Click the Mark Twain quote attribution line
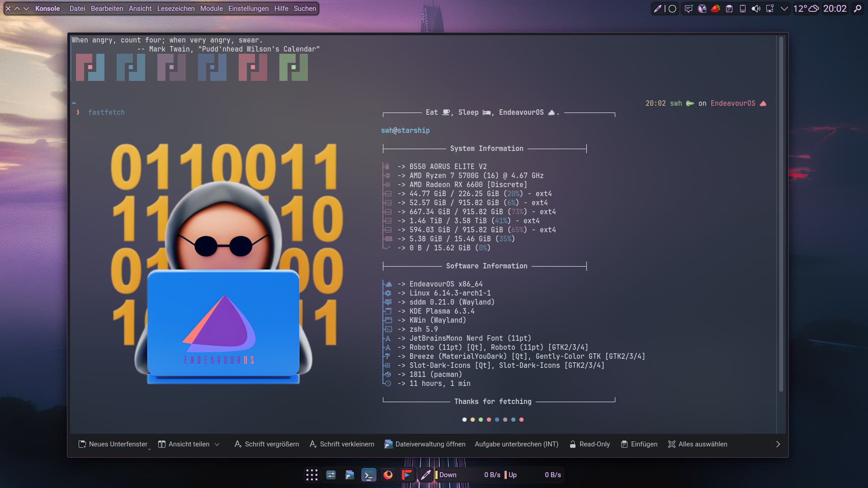Image resolution: width=868 pixels, height=488 pixels. (228, 49)
